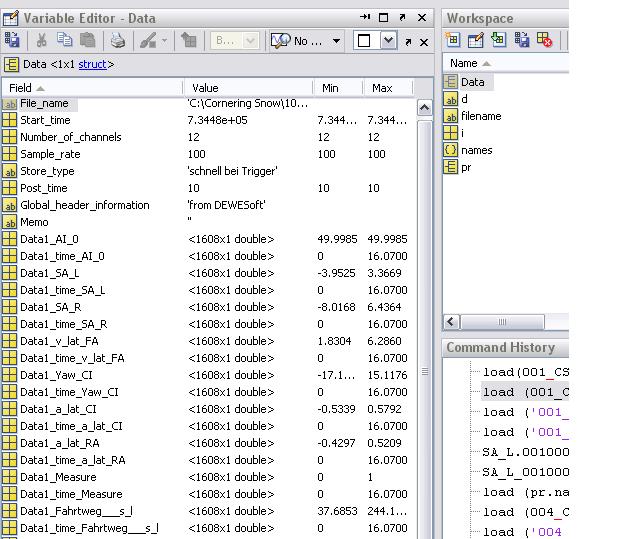Image resolution: width=640 pixels, height=539 pixels.
Task: Create a new variable in Workspace toolbar
Action: pos(453,40)
